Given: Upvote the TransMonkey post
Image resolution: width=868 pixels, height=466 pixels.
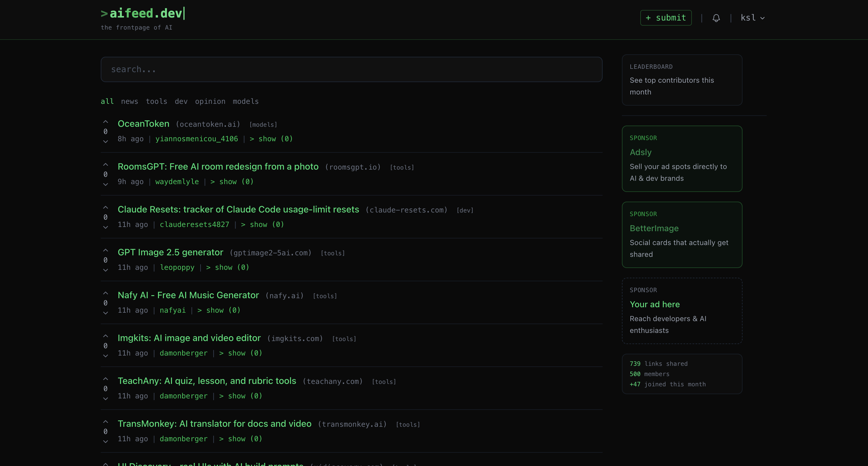Looking at the screenshot, I should (x=106, y=422).
